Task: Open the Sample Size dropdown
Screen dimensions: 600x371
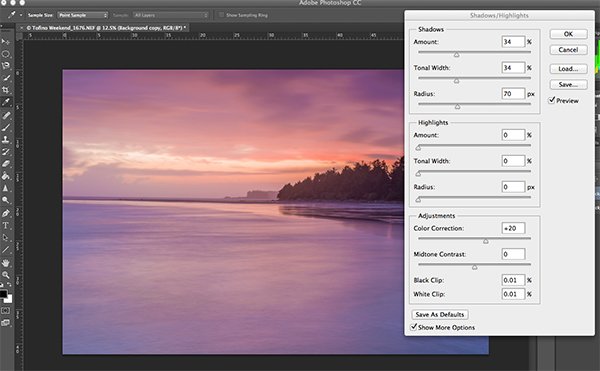Action: (x=83, y=15)
